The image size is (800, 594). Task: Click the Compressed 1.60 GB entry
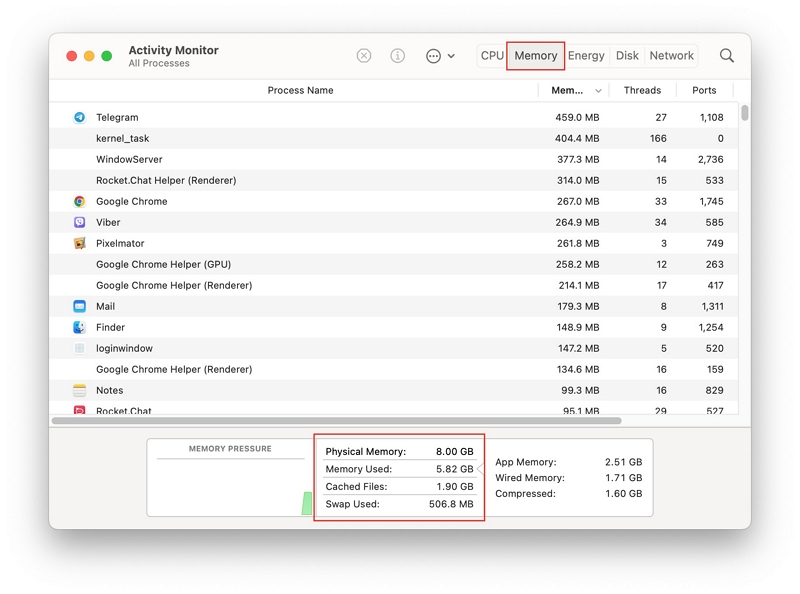tap(568, 493)
